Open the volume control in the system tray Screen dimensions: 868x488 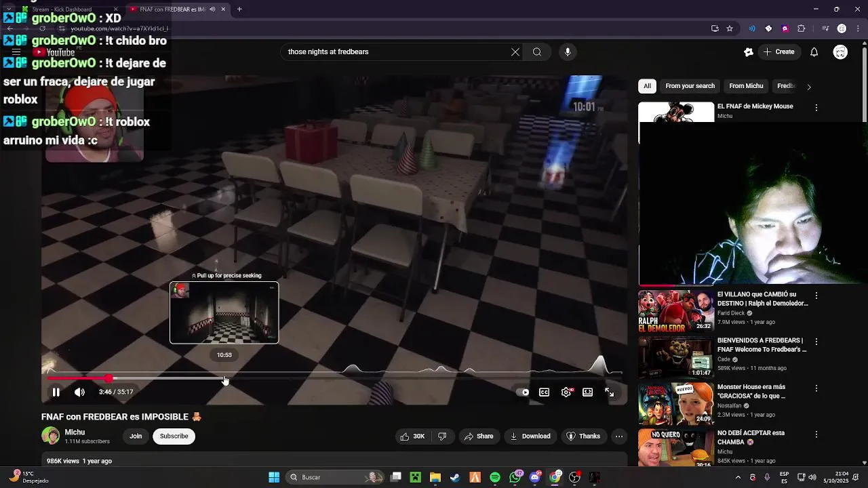tap(812, 477)
